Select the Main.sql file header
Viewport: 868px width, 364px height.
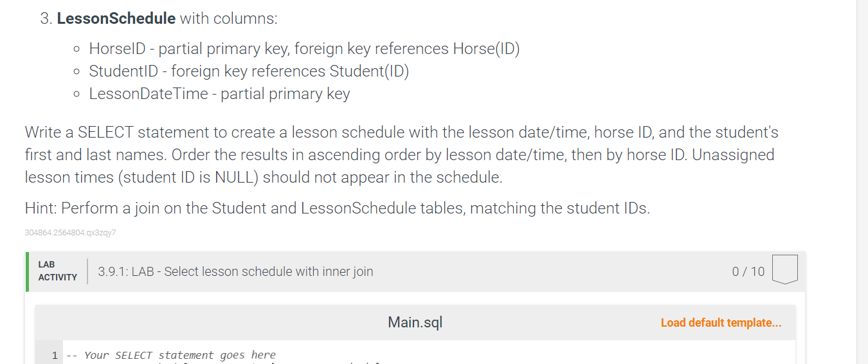coord(415,322)
